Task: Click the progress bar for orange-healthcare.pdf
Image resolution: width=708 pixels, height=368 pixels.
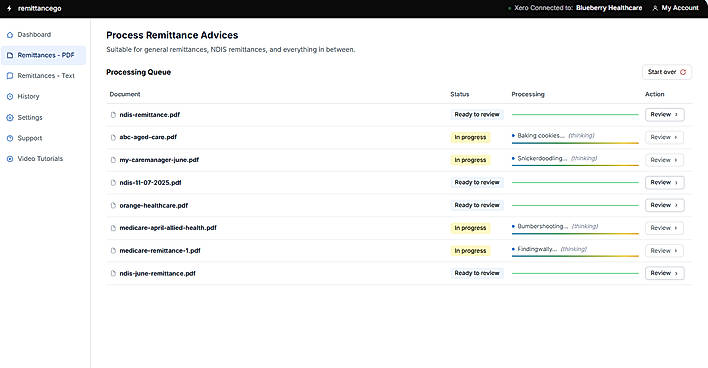Action: (x=575, y=205)
